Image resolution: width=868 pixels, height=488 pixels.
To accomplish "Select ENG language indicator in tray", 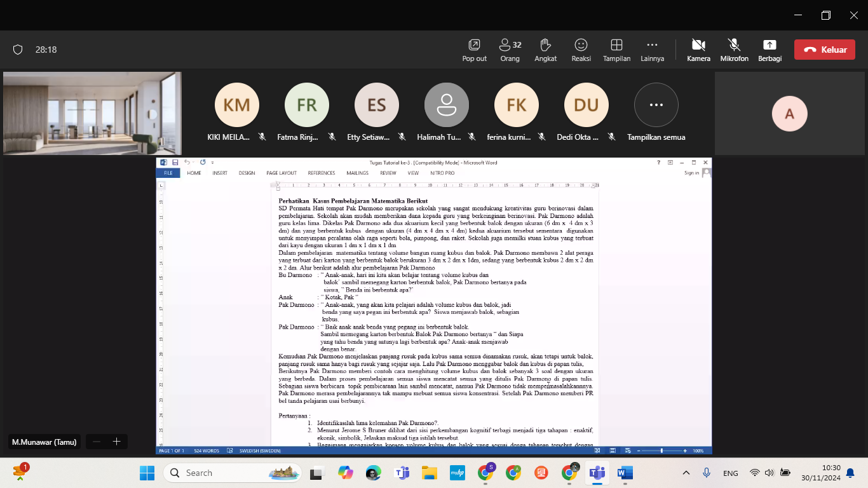I will click(730, 473).
